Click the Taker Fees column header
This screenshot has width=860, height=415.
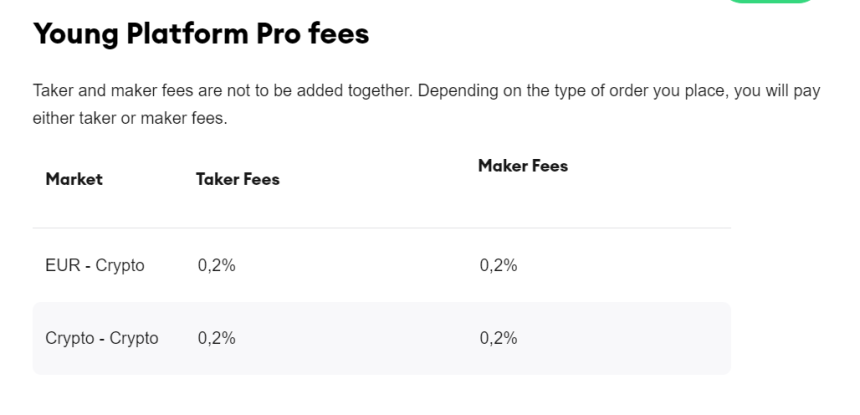[x=238, y=180]
